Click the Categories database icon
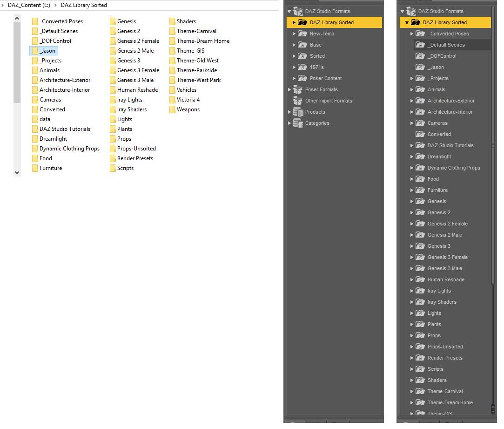Screen dimensions: 504x429 [x=298, y=123]
